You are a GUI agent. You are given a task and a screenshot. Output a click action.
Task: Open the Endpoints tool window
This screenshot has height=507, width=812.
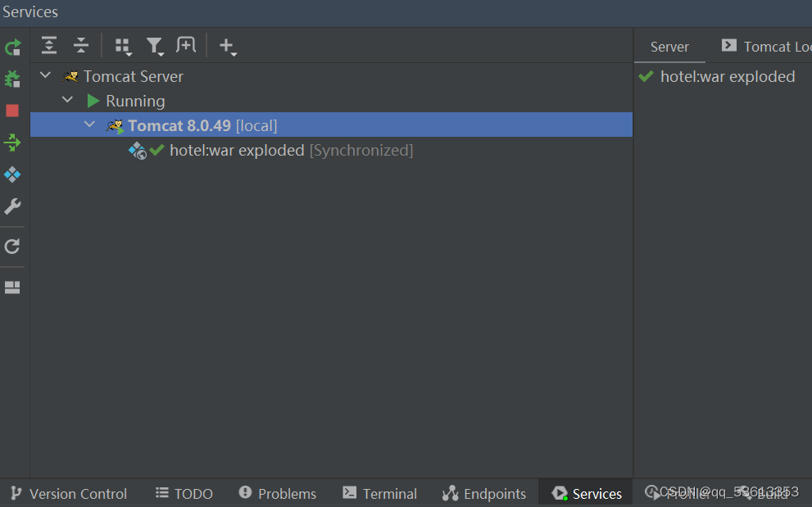point(484,494)
